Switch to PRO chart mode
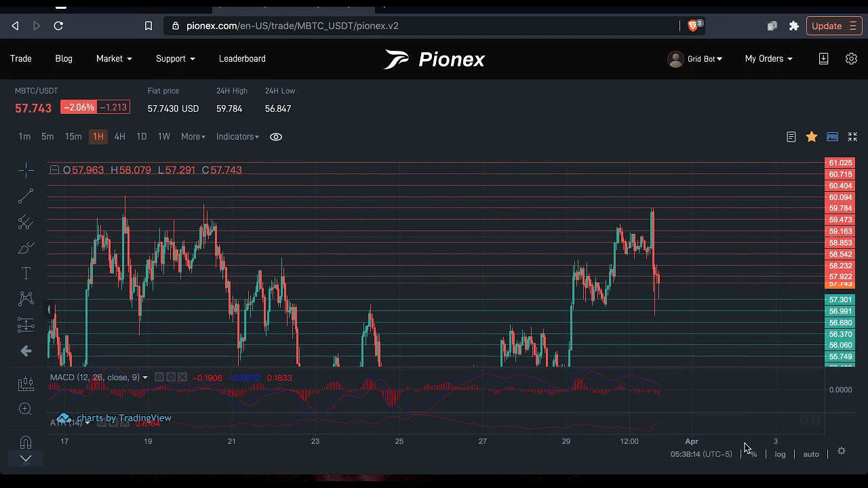 (832, 137)
